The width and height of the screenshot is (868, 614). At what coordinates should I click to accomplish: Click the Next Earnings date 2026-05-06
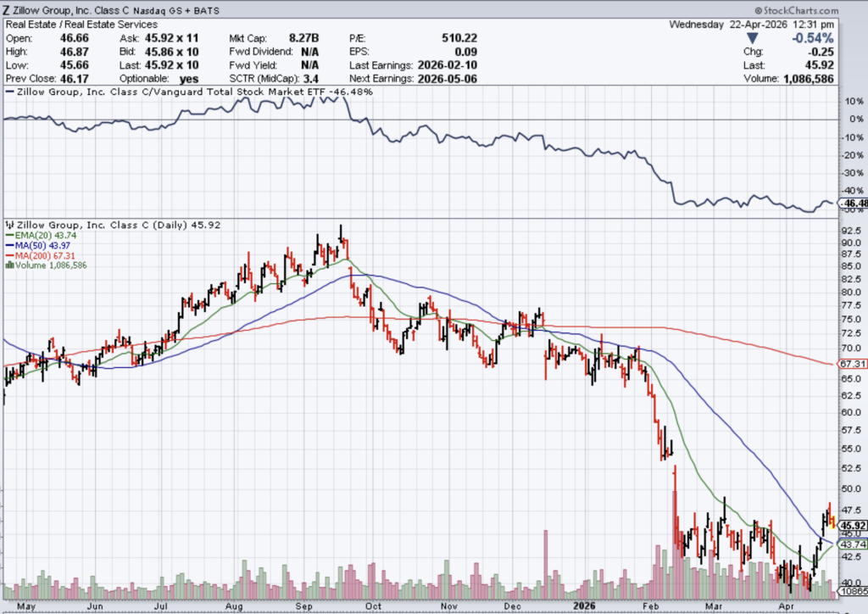448,79
